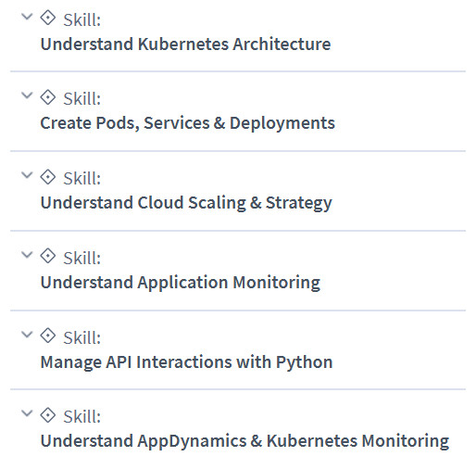Viewport: 476px width, 469px height.
Task: Open Understand AppDynamics & Kubernetes Monitoring title
Action: [244, 442]
